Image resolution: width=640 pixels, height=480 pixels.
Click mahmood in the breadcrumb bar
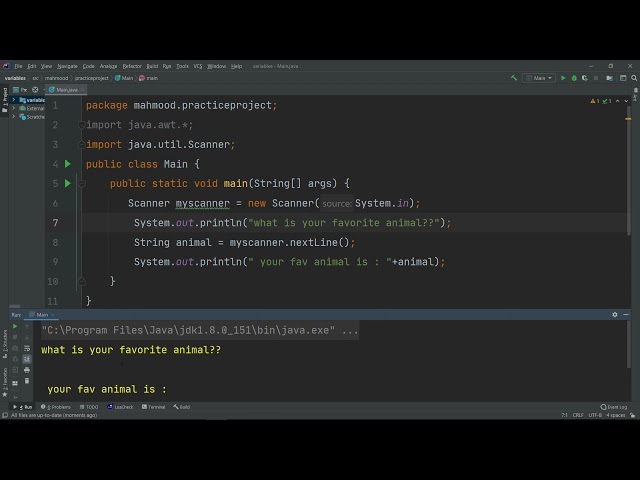click(x=56, y=78)
